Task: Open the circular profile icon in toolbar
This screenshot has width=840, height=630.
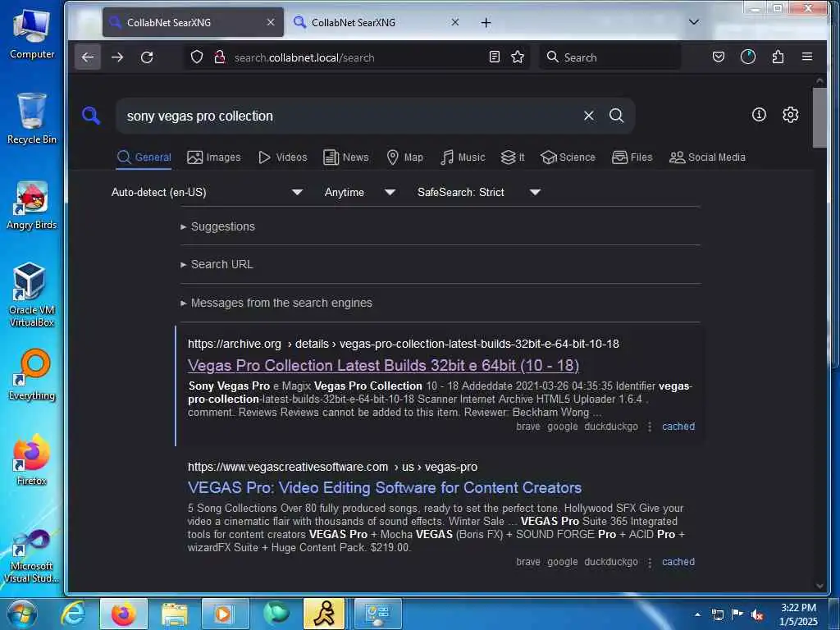Action: pos(748,57)
